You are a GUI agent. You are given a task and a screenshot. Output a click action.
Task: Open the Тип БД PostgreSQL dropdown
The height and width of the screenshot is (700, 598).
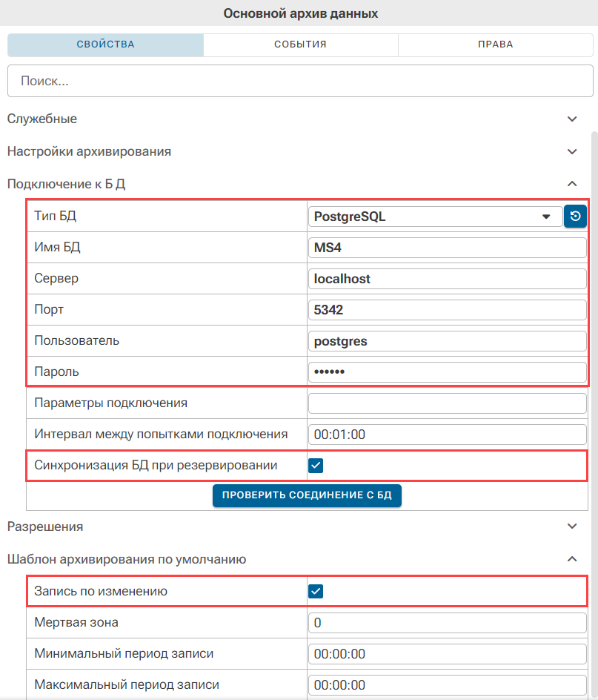(x=435, y=217)
